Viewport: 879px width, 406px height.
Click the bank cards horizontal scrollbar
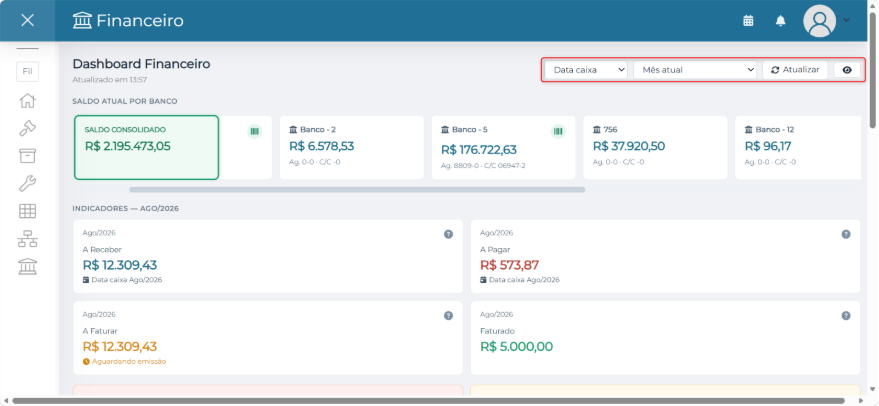click(x=357, y=190)
